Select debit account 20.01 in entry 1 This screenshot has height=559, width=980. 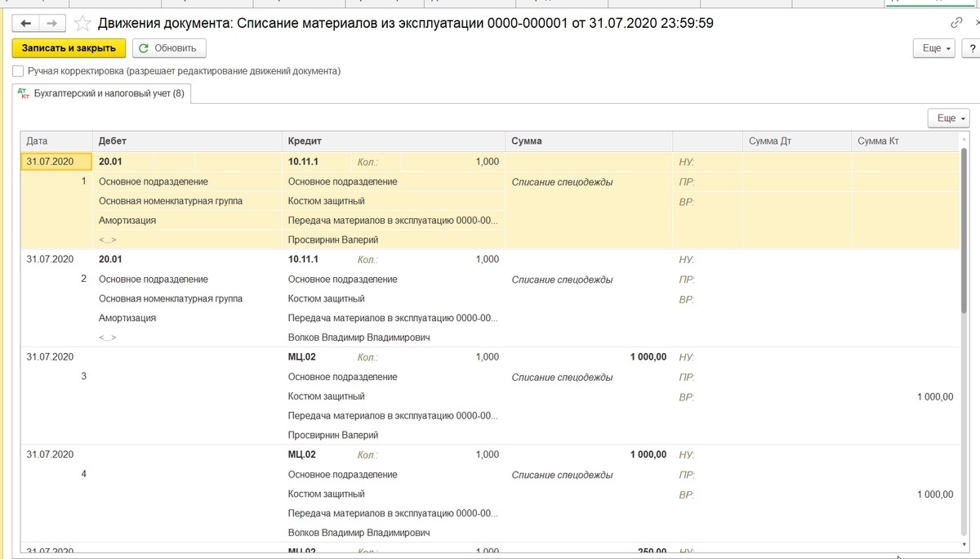[110, 162]
